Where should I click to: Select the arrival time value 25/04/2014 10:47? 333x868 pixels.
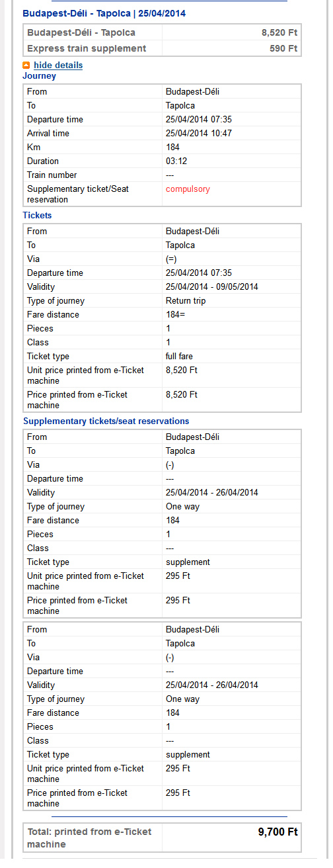pos(199,133)
